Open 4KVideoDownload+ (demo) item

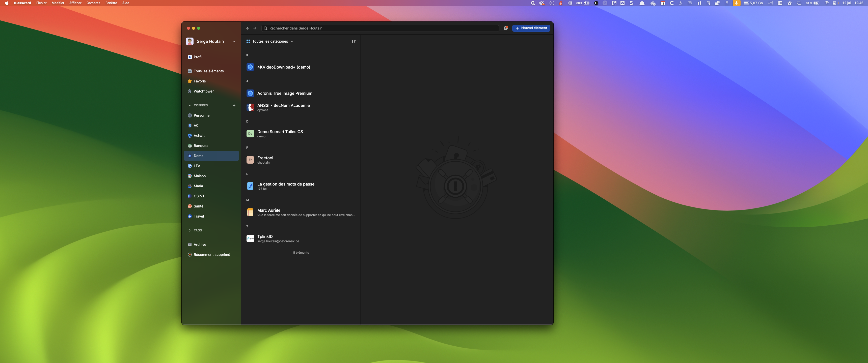[301, 67]
